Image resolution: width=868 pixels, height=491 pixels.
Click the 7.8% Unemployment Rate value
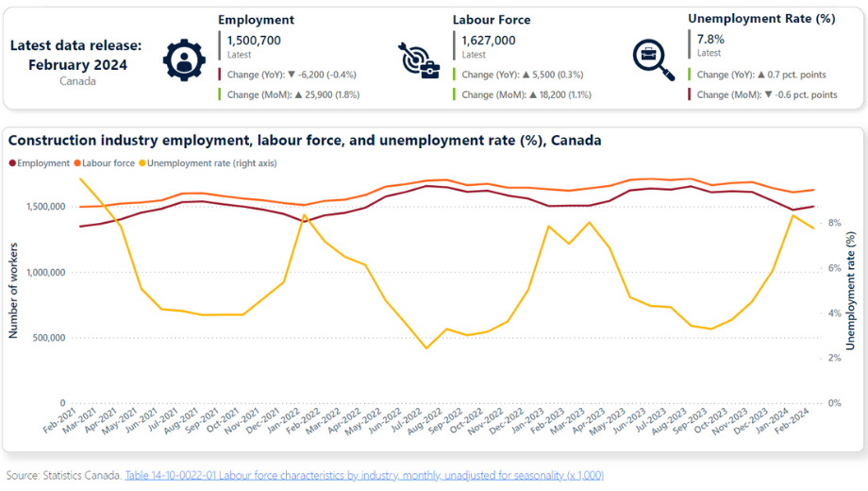[x=710, y=40]
